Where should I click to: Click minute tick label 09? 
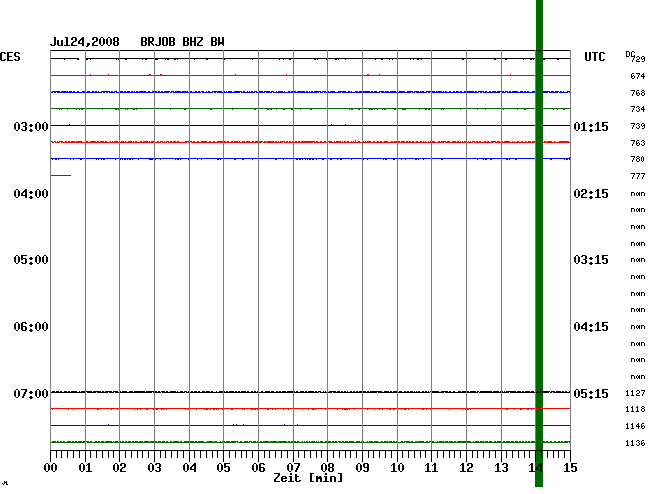coord(362,468)
